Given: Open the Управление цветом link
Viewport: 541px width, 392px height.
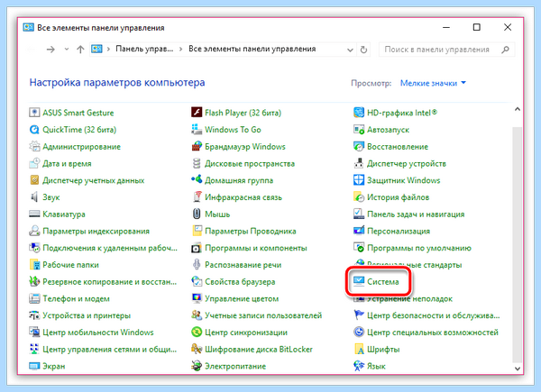Looking at the screenshot, I should 242,298.
